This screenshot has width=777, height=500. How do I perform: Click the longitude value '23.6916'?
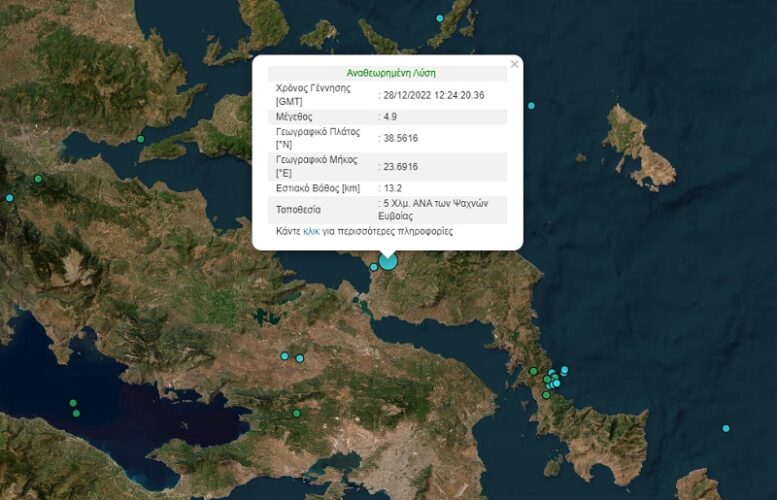pyautogui.click(x=400, y=167)
